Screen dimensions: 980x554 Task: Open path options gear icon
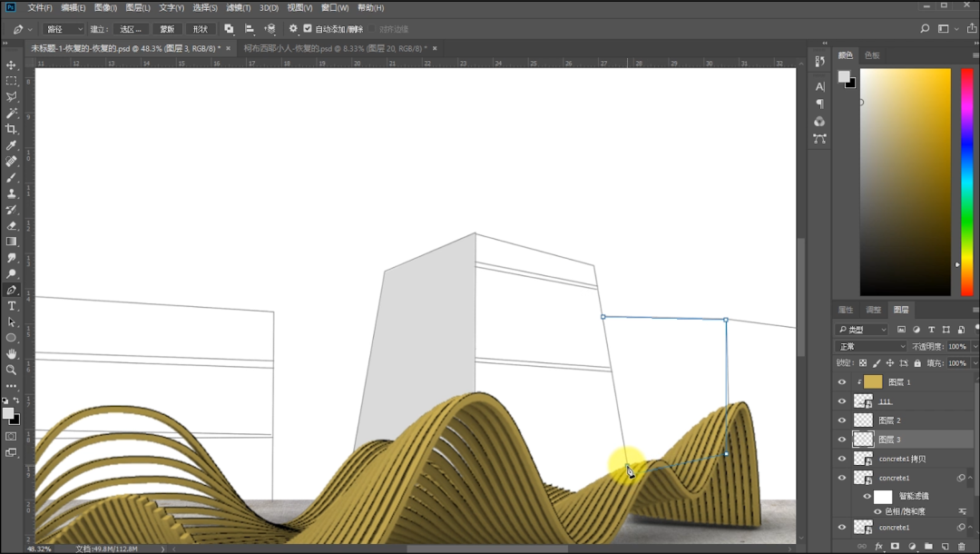293,29
